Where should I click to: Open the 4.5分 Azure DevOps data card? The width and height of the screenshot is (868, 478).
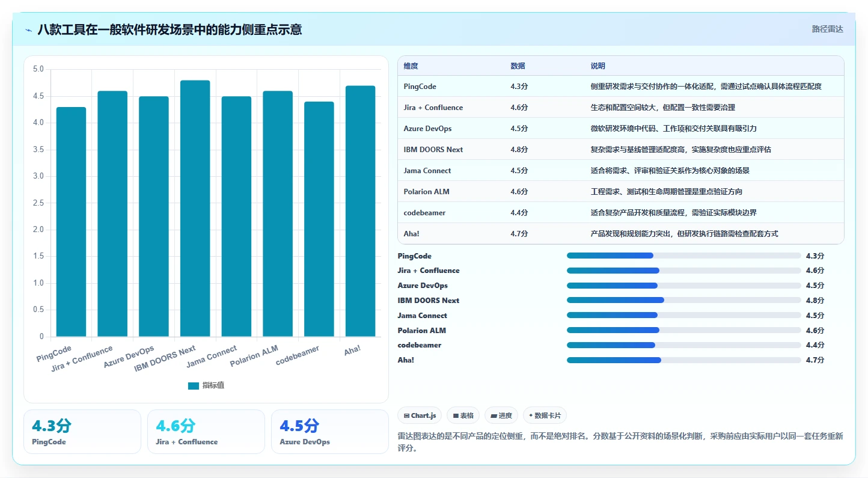pyautogui.click(x=330, y=432)
